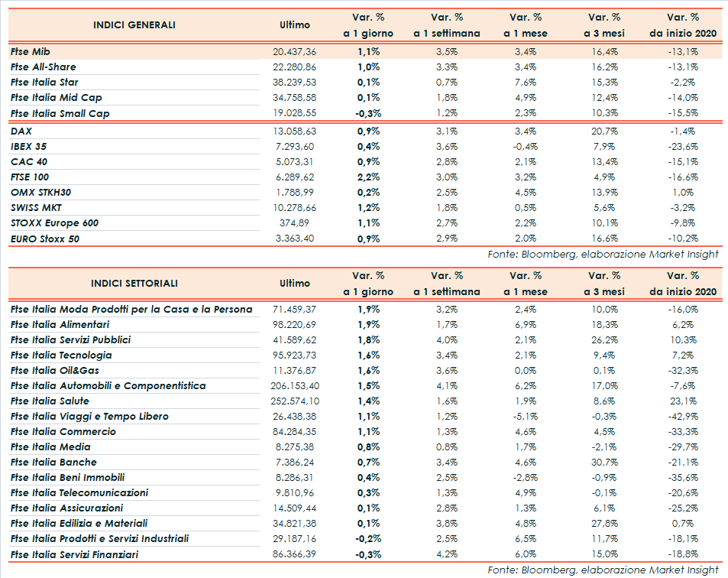Select the STOXX Europe 600 row label
Screen dimensions: 728x578
click(55, 223)
